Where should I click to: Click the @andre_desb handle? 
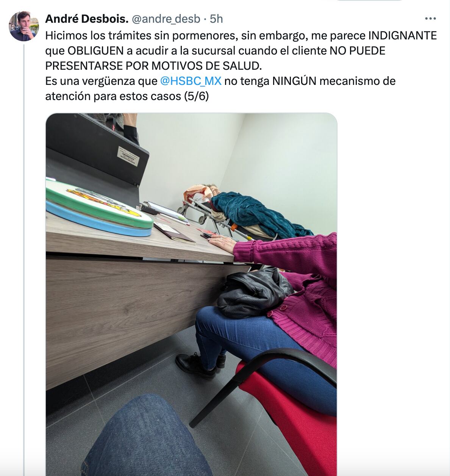point(166,19)
